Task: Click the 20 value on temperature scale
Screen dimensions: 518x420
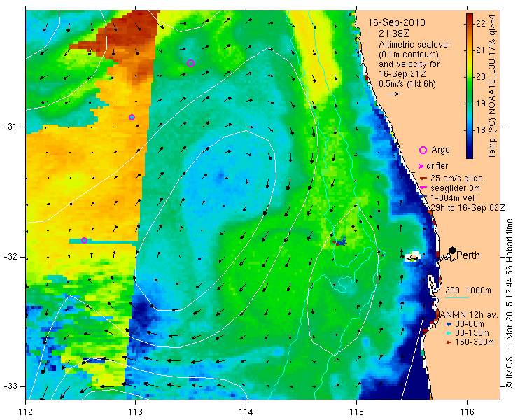Action: 481,77
